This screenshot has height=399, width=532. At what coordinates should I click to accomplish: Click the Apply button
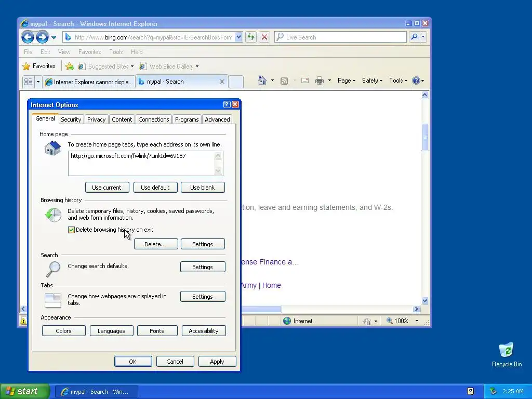click(x=217, y=362)
